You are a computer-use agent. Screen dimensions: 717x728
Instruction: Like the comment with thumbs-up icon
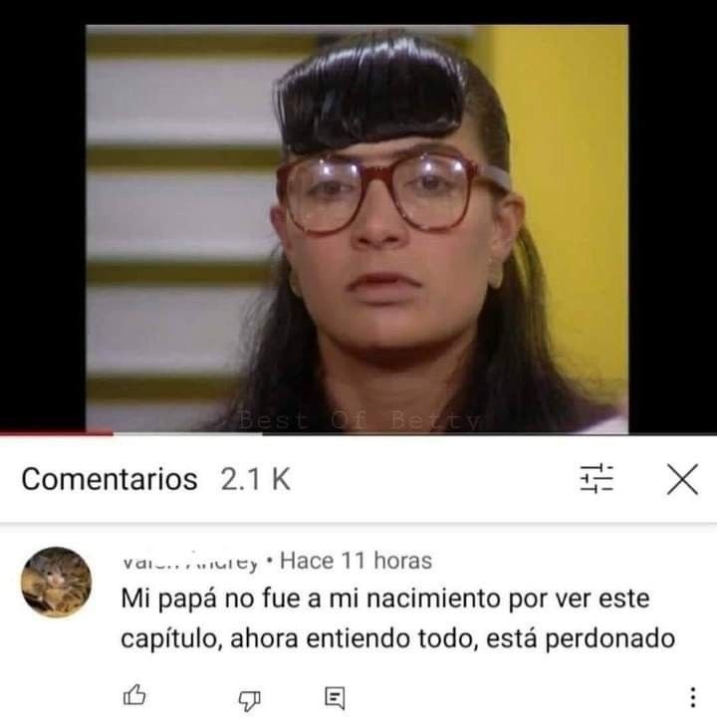[134, 695]
